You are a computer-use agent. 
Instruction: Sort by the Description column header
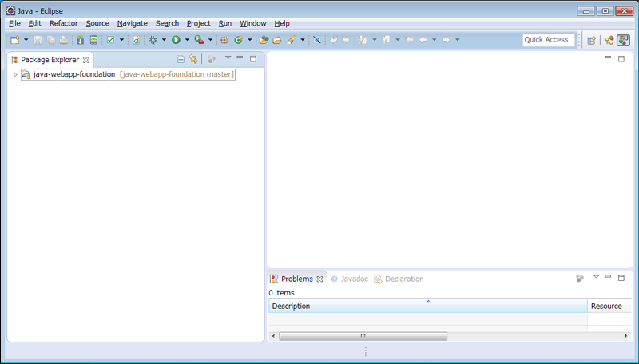pos(427,306)
